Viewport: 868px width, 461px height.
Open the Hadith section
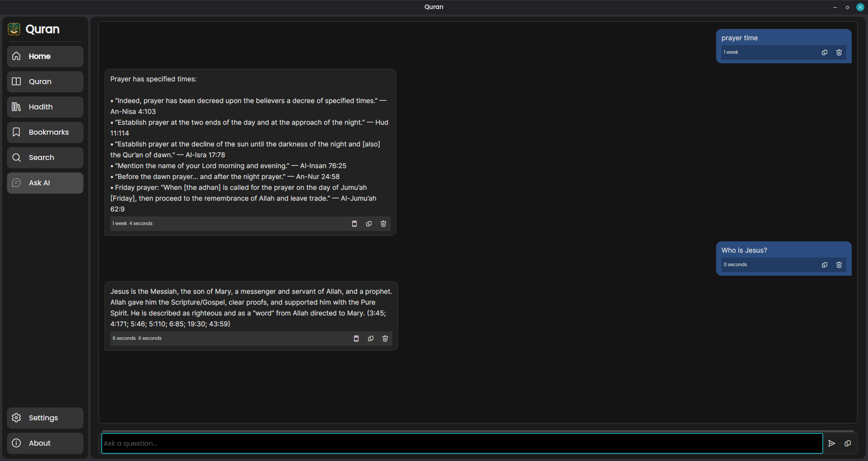point(45,107)
